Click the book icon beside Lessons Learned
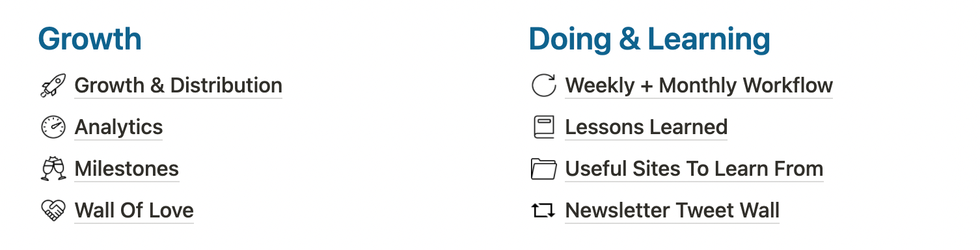The width and height of the screenshot is (980, 250). (x=544, y=127)
